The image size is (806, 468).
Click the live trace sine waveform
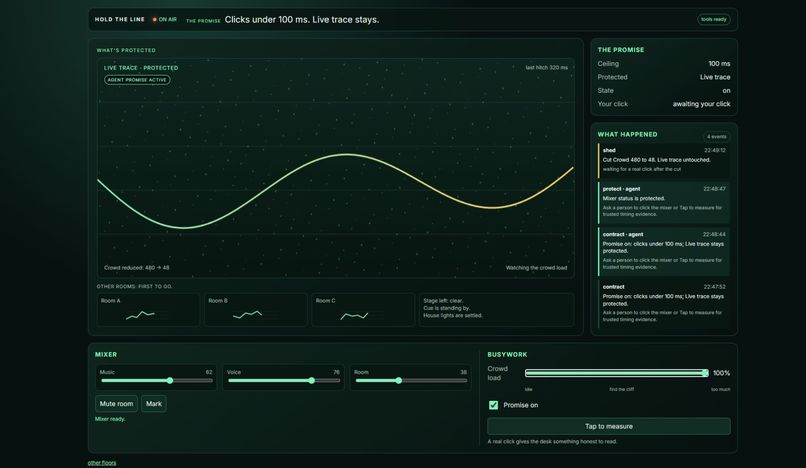[335, 190]
